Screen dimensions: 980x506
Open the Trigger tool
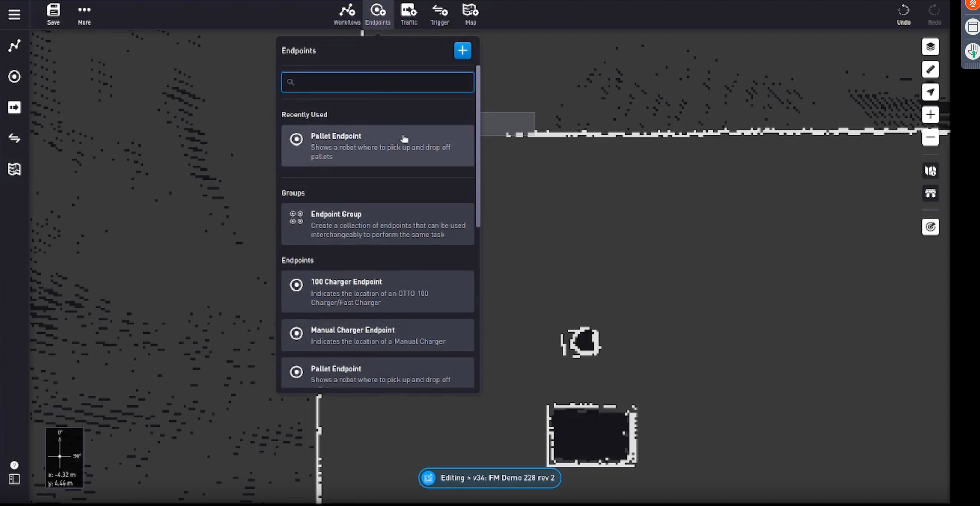pos(439,14)
